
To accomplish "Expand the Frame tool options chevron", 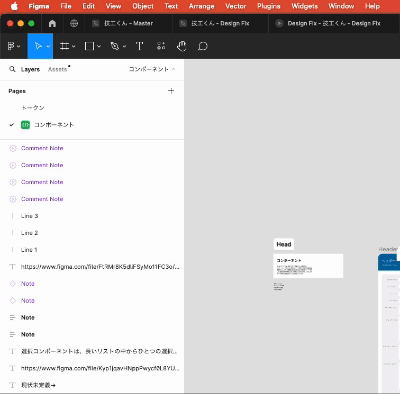I will tap(74, 46).
